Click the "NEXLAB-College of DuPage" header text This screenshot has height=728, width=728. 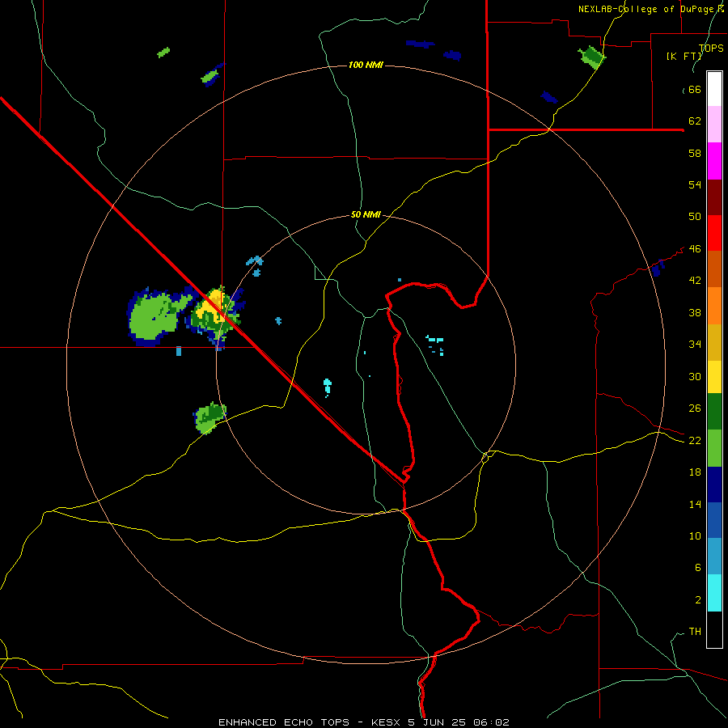point(647,9)
